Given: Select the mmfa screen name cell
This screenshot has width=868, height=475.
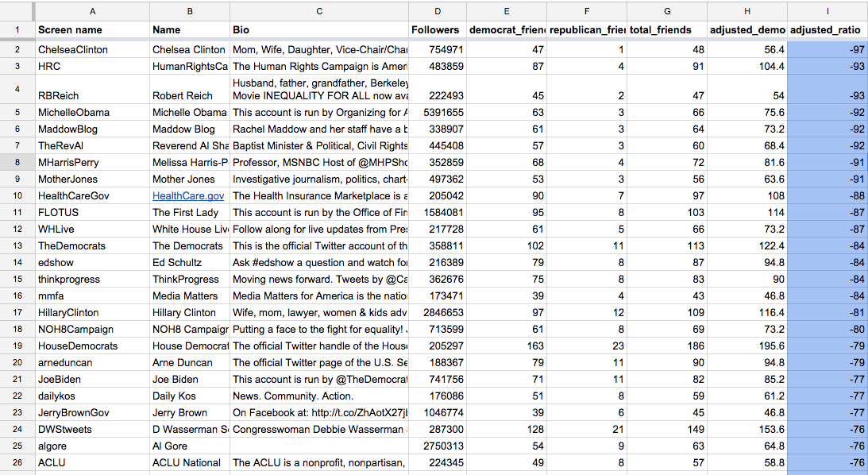Looking at the screenshot, I should 92,296.
